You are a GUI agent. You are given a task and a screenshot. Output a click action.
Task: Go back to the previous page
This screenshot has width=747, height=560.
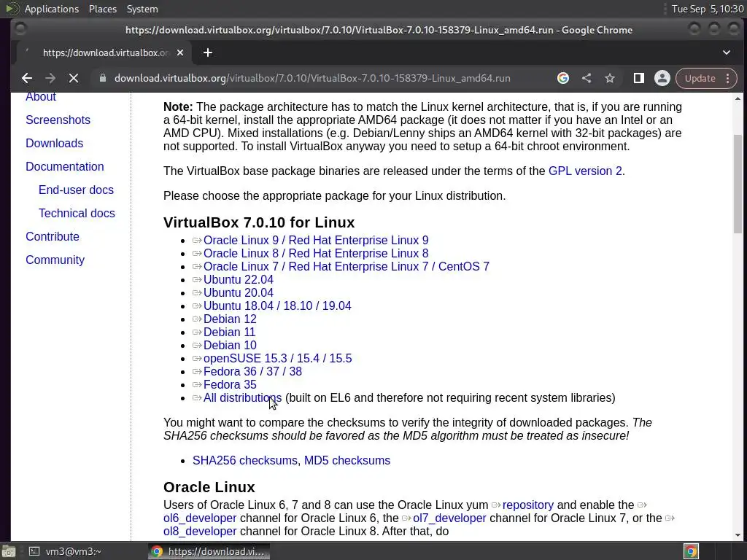pos(27,78)
